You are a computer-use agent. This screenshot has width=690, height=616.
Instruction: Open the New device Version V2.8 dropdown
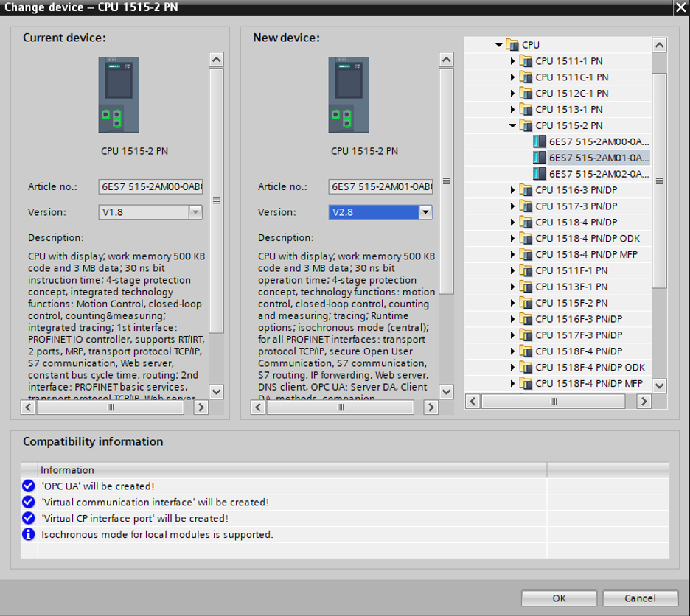click(425, 212)
